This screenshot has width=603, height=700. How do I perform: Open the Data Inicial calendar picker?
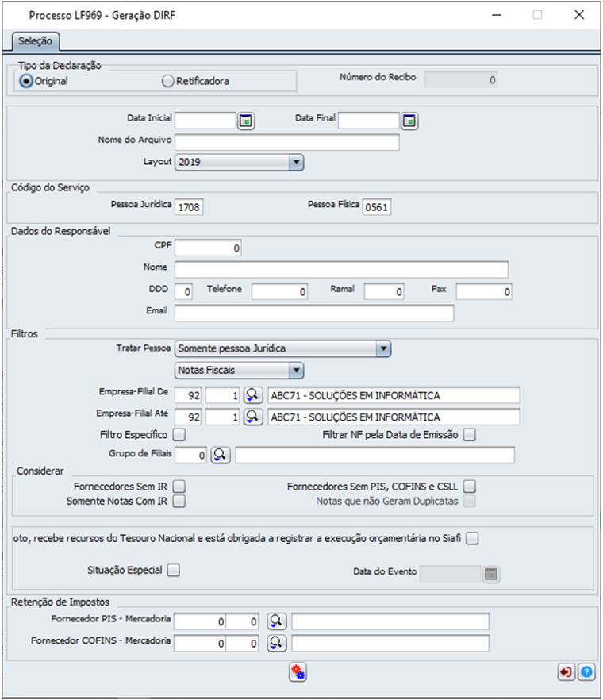[x=246, y=121]
